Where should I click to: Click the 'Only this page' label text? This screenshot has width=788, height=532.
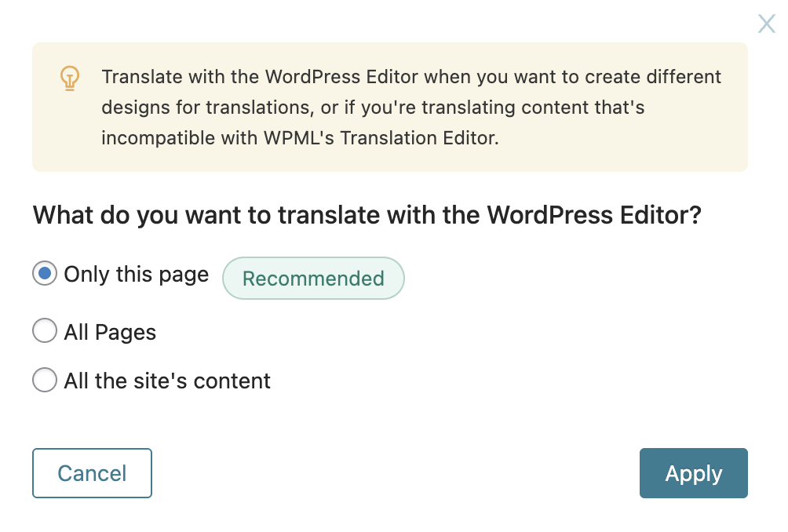point(137,275)
